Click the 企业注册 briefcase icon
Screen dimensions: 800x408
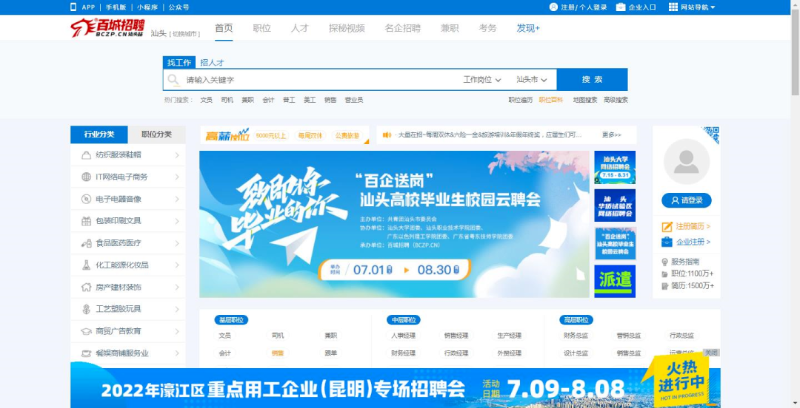(666, 241)
